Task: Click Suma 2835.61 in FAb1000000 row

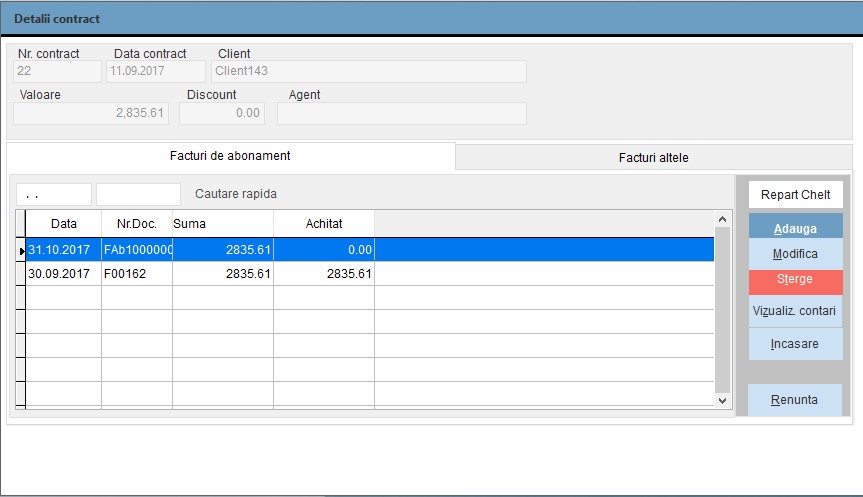Action: click(223, 250)
